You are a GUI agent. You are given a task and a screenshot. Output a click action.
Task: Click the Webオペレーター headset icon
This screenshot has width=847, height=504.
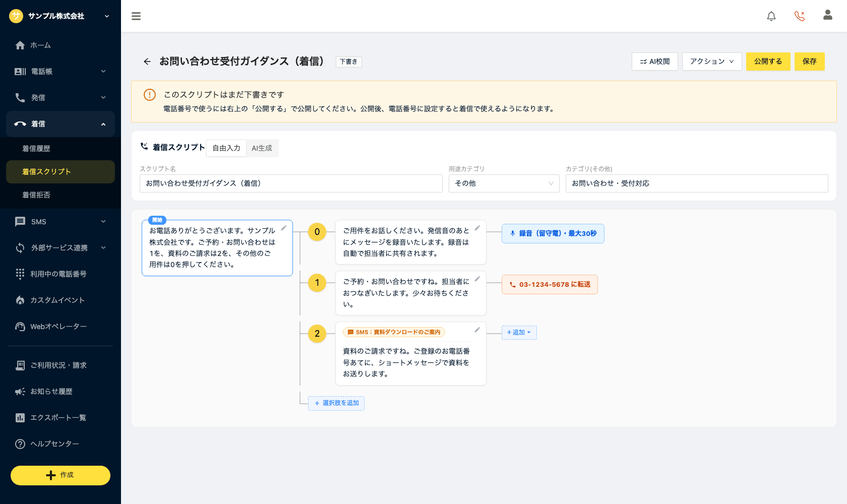pyautogui.click(x=20, y=327)
